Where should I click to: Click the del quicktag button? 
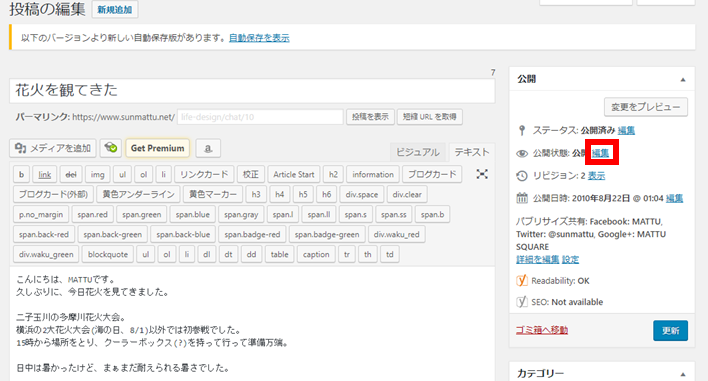tap(71, 174)
